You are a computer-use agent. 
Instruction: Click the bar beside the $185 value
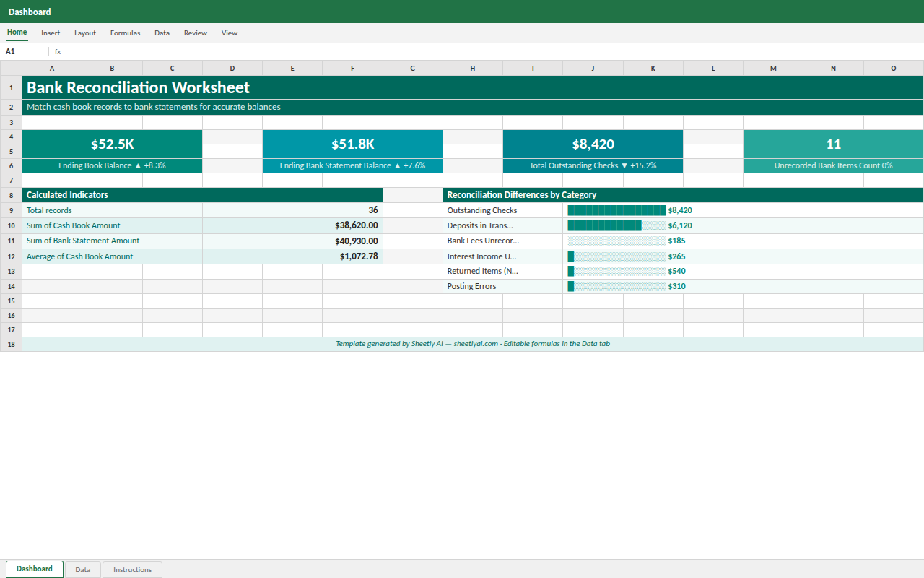tap(616, 241)
